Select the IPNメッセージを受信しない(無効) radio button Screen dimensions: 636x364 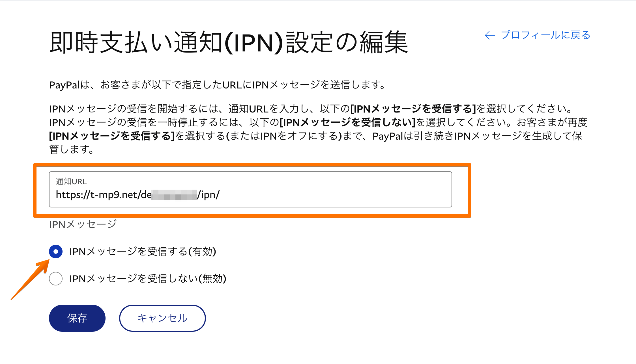(x=56, y=279)
